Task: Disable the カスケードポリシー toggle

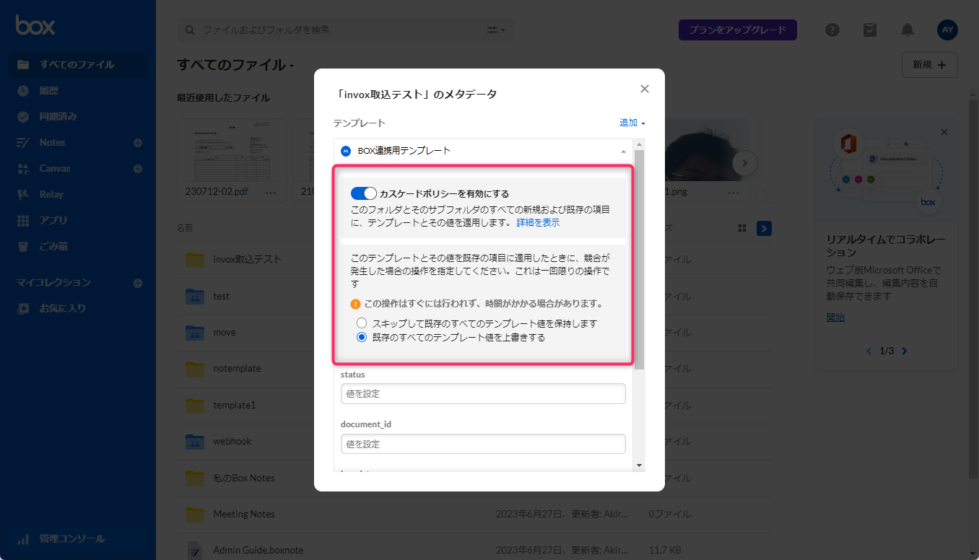Action: tap(364, 193)
